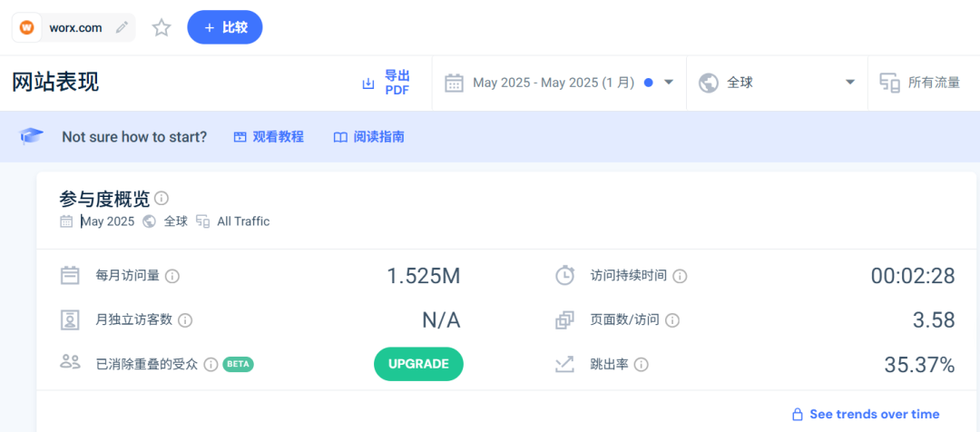Click the 网站表现 page heading
This screenshot has height=432, width=980.
tap(55, 83)
